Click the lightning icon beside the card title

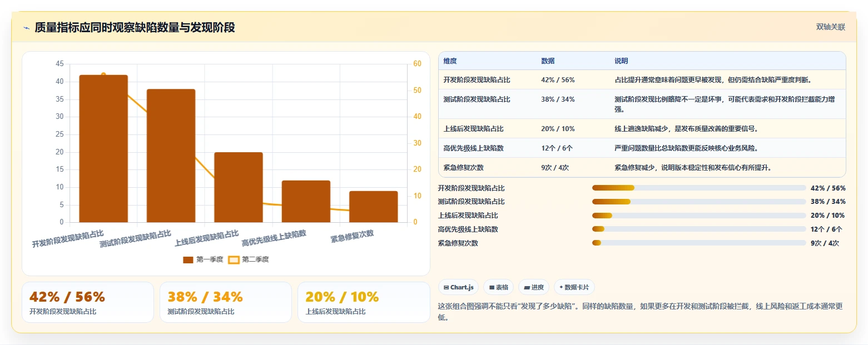[26, 28]
